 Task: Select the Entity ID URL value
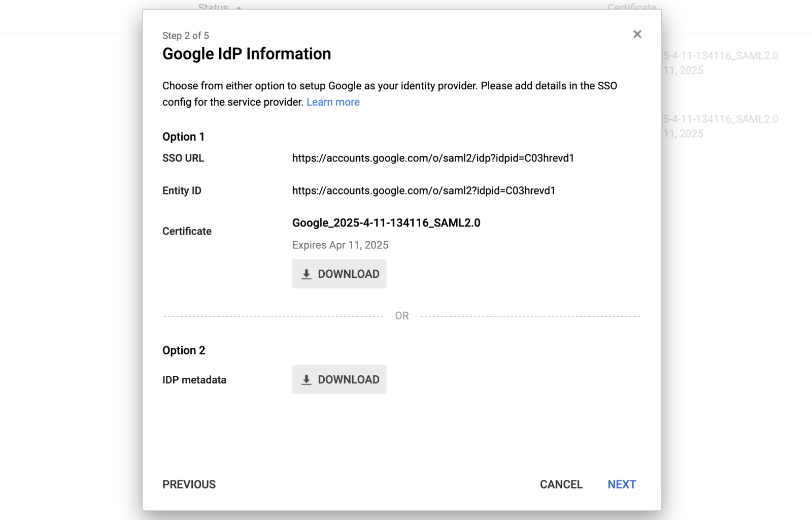(x=424, y=190)
